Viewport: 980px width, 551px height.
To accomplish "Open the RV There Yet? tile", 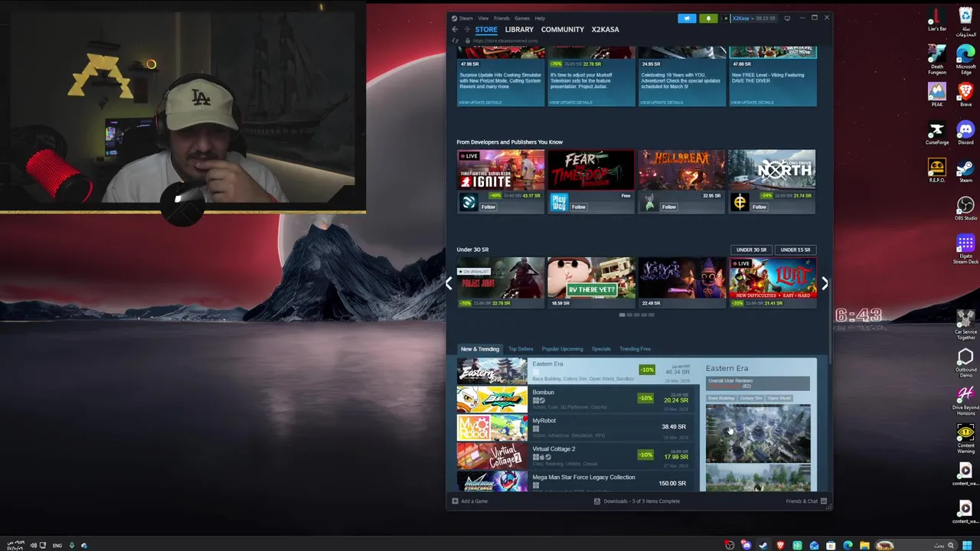I will (591, 282).
